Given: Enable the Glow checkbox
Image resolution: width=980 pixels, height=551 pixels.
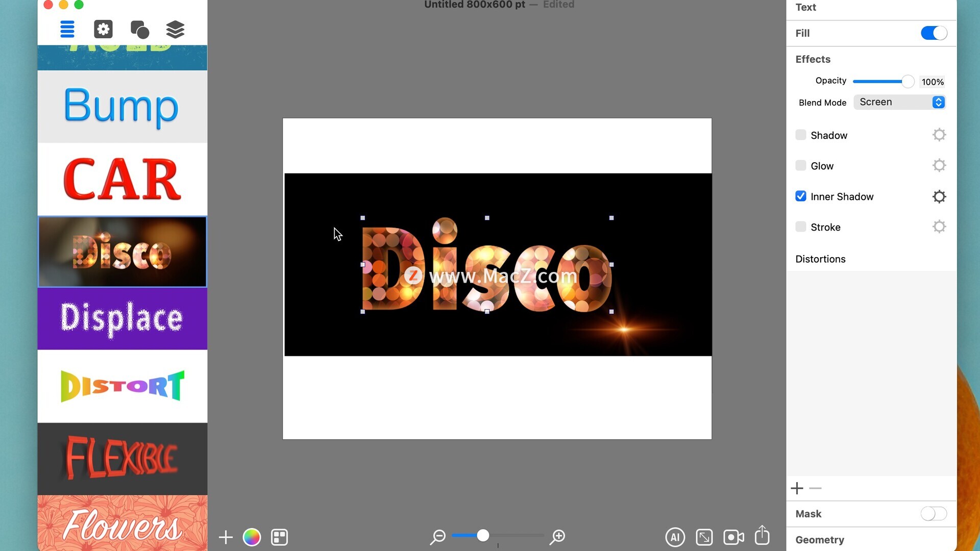Looking at the screenshot, I should pyautogui.click(x=801, y=166).
